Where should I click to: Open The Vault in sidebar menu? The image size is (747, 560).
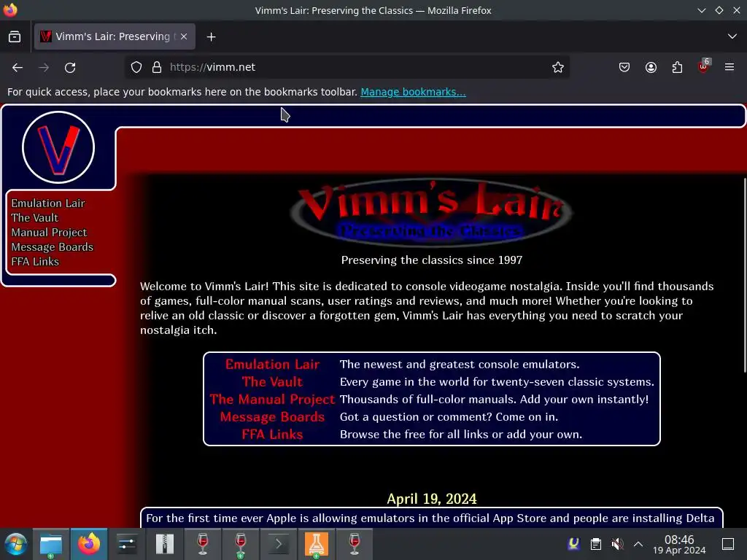coord(35,217)
